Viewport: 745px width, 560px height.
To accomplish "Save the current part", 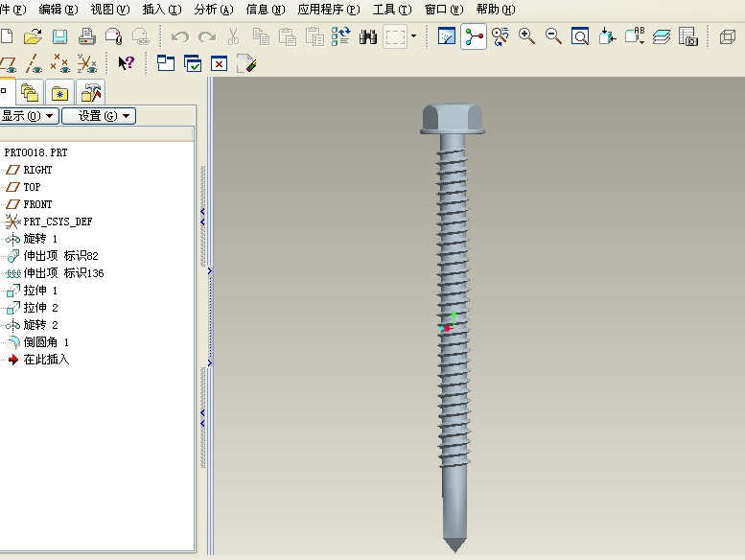I will tap(59, 36).
